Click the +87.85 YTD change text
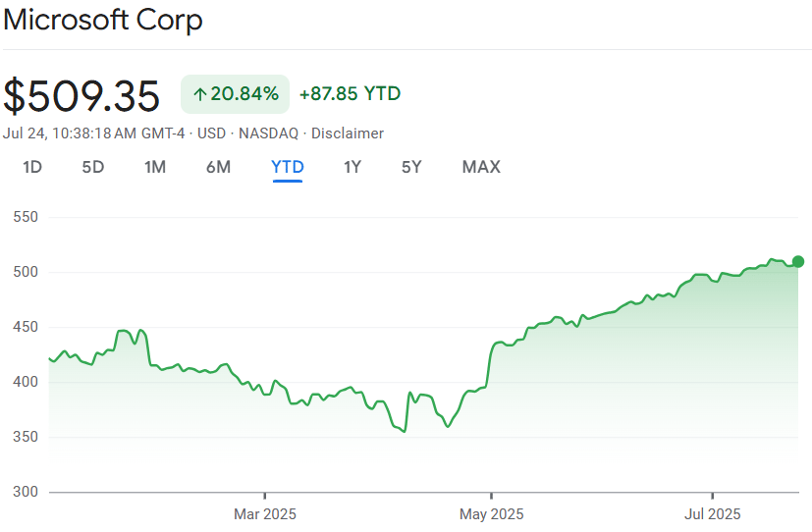 pos(351,94)
